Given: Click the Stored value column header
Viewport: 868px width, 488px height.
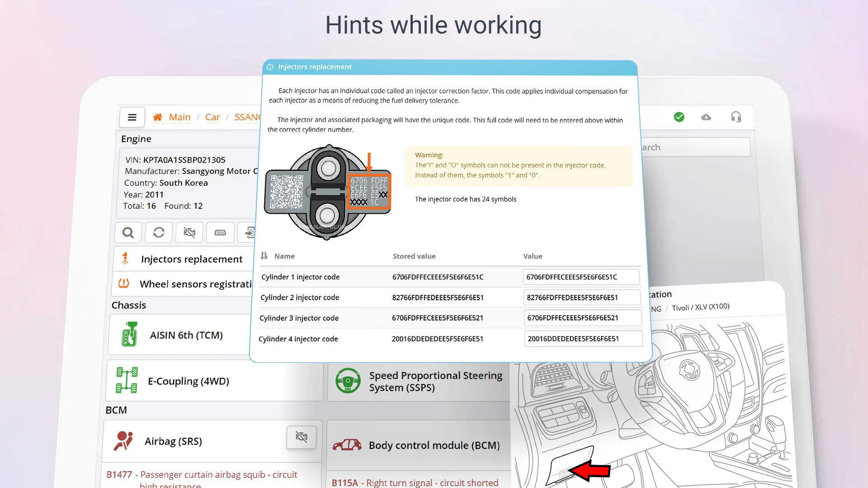Looking at the screenshot, I should [x=414, y=256].
